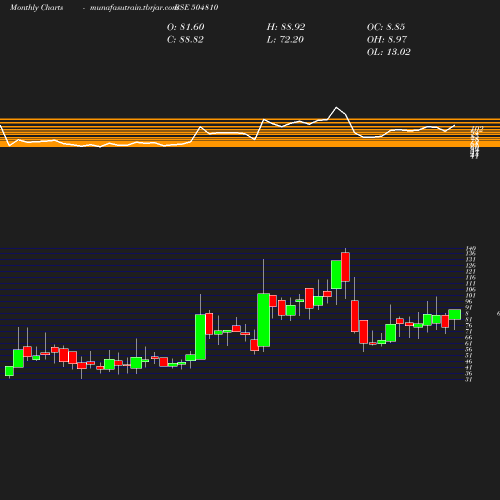This screenshot has width=500, height=500.
Task: Click the "BSE 504810" symbol text
Action: (x=197, y=7)
